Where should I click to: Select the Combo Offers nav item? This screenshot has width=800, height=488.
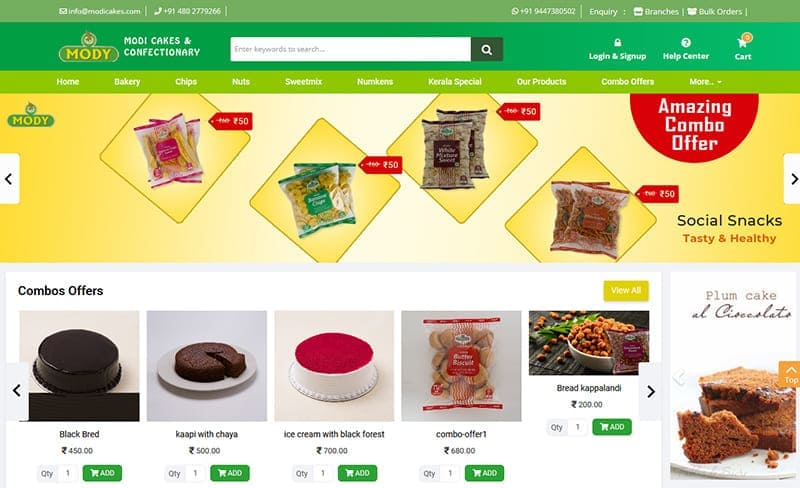628,82
